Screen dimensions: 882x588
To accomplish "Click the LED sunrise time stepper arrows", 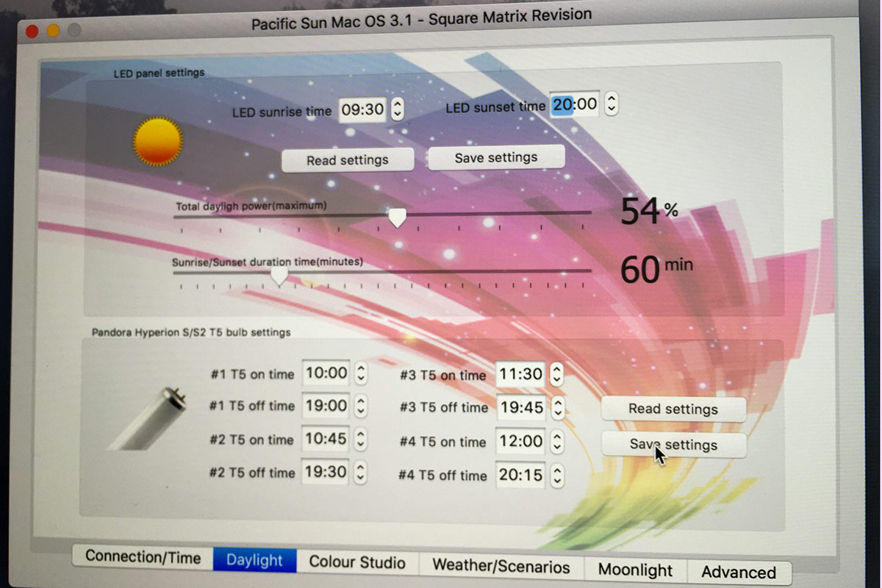I will [x=397, y=110].
